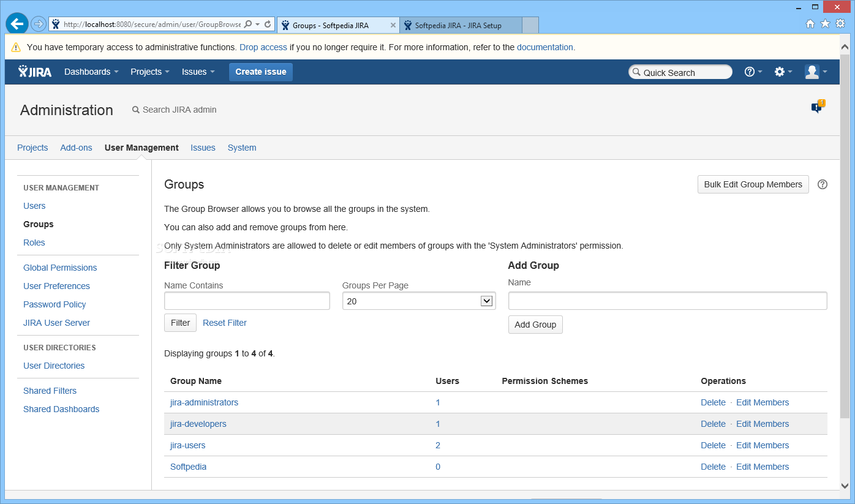Image resolution: width=855 pixels, height=504 pixels.
Task: Delete the Softpedia group
Action: (713, 467)
